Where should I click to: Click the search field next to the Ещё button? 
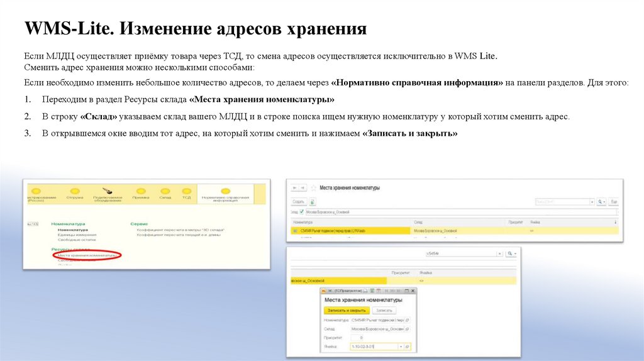click(x=562, y=202)
